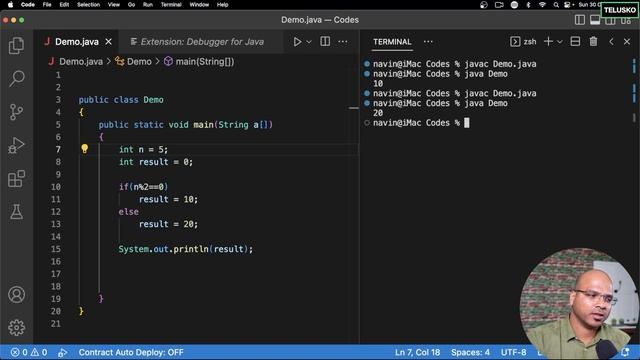Run Java file with play button
Viewport: 640px width, 360px height.
tap(297, 42)
